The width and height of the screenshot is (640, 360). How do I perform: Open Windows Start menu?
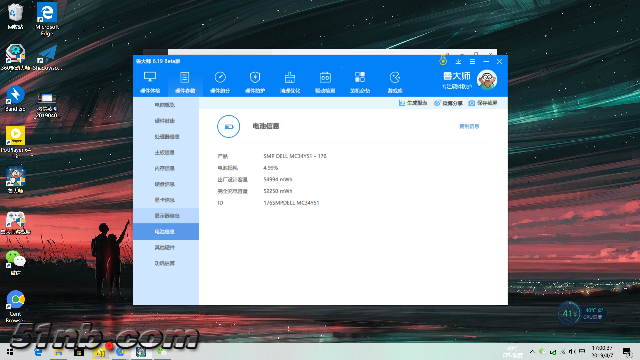10,351
